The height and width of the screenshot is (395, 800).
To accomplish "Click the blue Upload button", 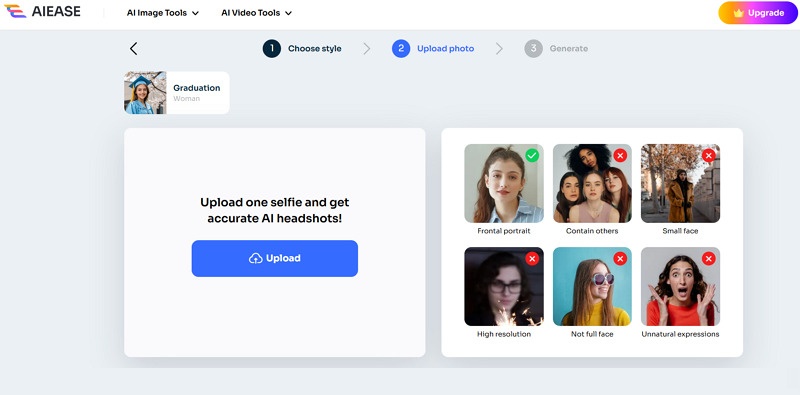I will pos(274,258).
